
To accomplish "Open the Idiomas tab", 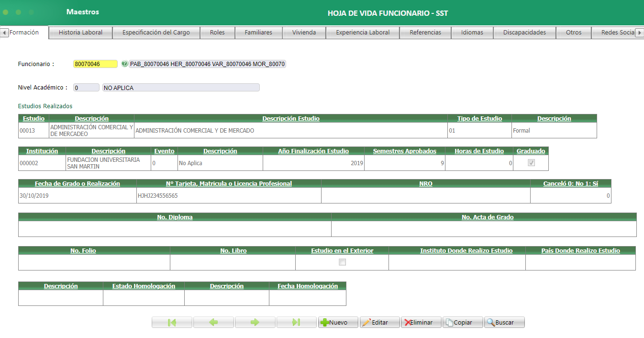I will click(x=472, y=33).
